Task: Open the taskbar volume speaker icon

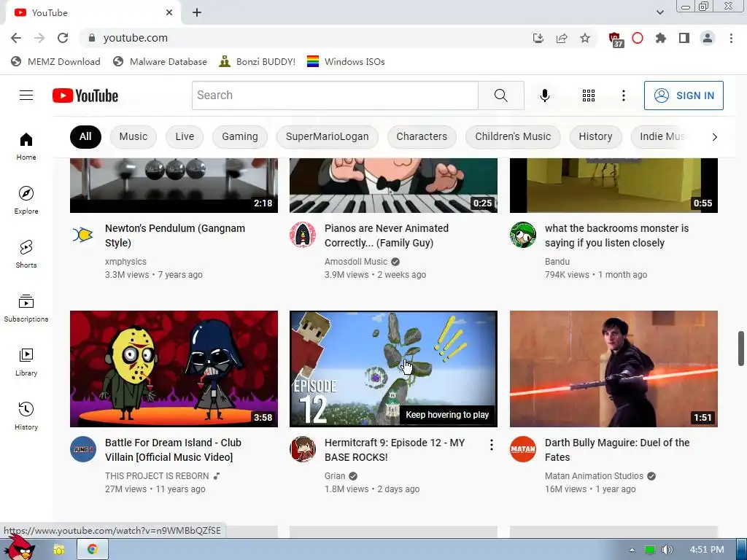Action: pyautogui.click(x=667, y=550)
